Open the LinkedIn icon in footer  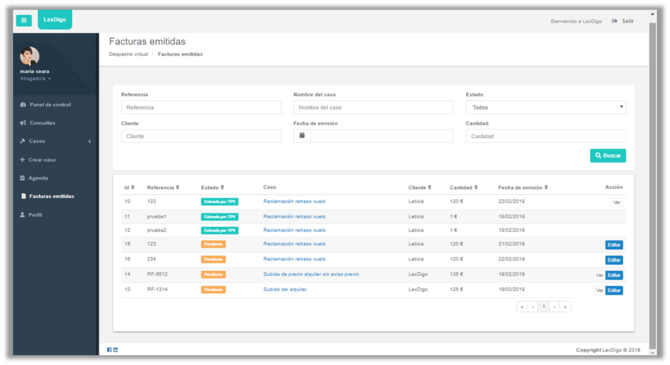point(115,350)
